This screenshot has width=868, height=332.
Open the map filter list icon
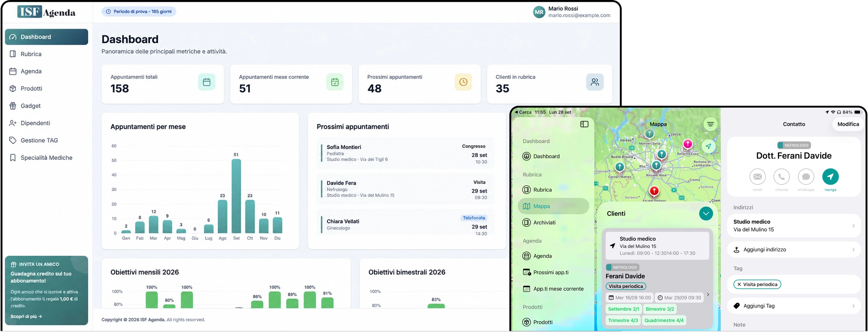(710, 124)
